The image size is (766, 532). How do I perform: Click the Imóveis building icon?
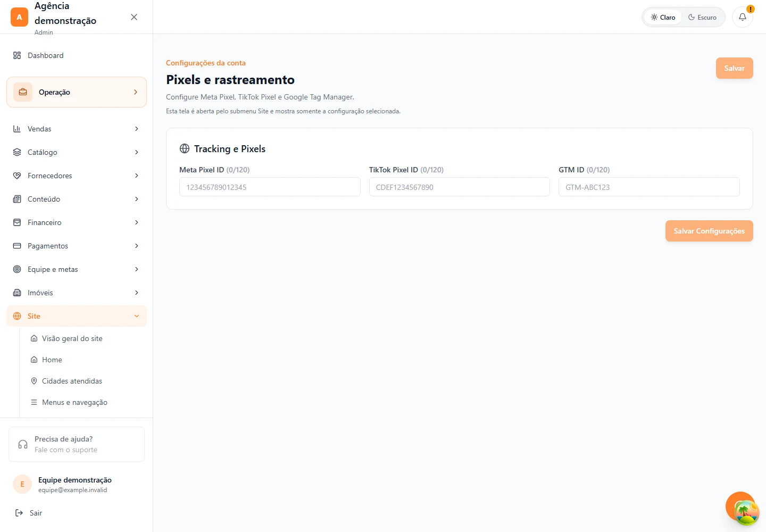tap(17, 293)
